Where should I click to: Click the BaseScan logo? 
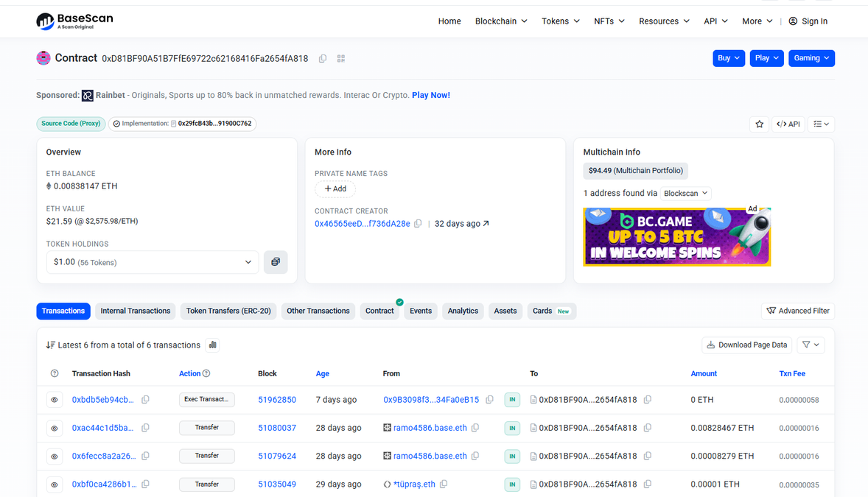pyautogui.click(x=74, y=21)
